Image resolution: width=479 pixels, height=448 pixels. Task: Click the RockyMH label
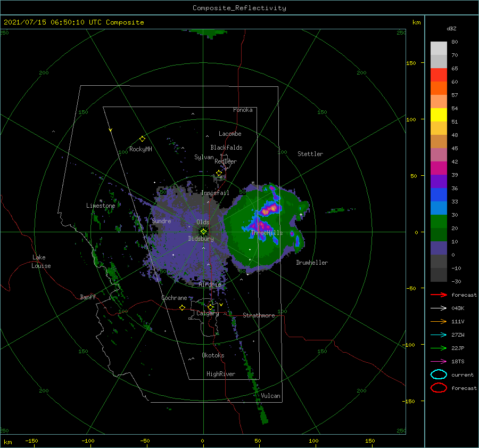(141, 149)
